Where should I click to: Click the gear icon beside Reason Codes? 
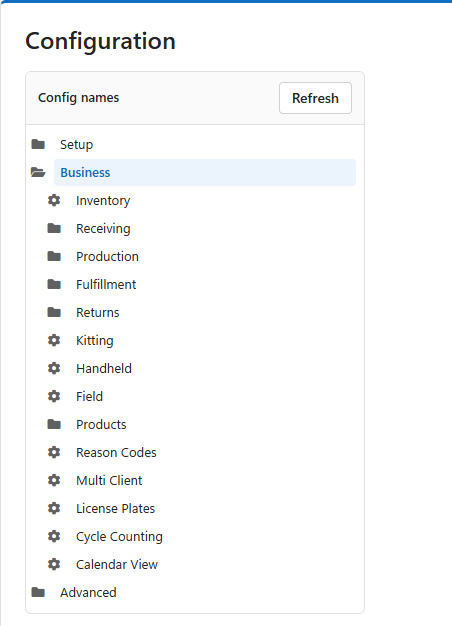54,452
